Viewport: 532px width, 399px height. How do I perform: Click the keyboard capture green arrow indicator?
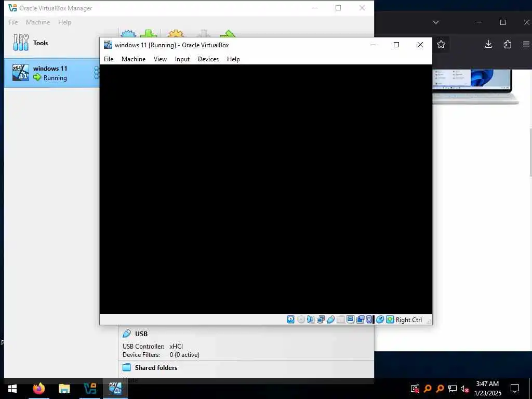tap(390, 320)
